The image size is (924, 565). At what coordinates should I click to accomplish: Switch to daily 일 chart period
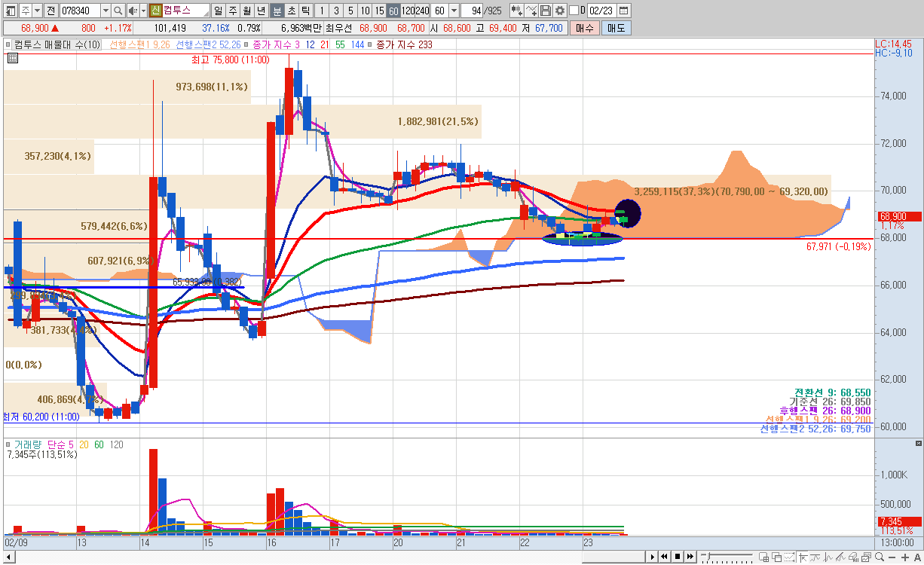pos(218,11)
